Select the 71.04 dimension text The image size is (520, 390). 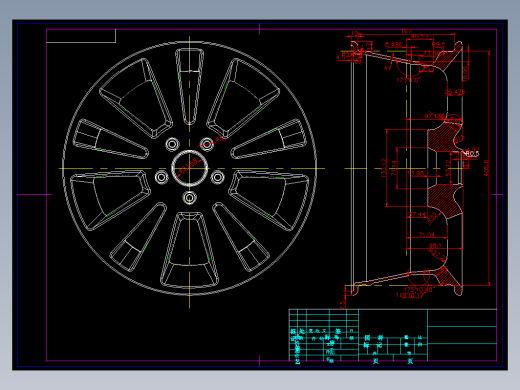point(427,234)
